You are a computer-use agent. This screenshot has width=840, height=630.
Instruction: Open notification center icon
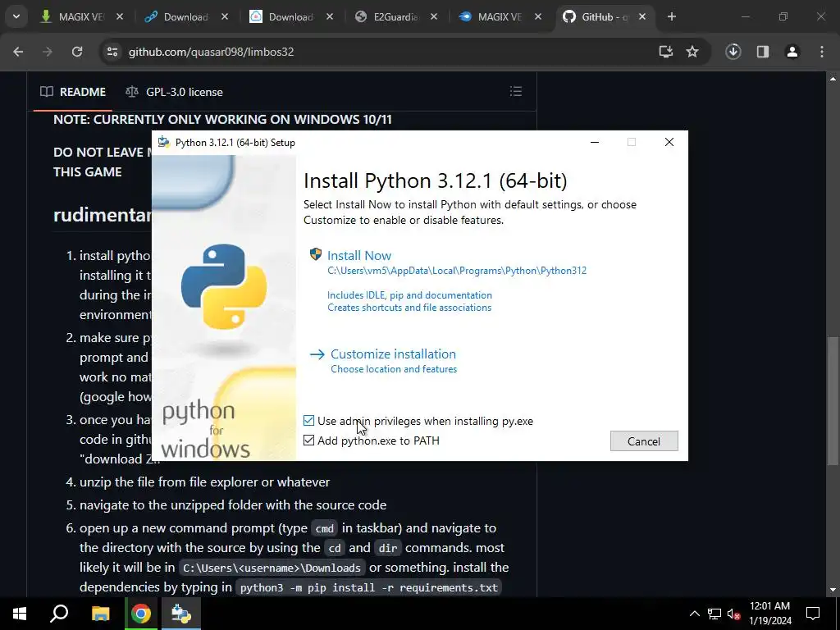(813, 614)
